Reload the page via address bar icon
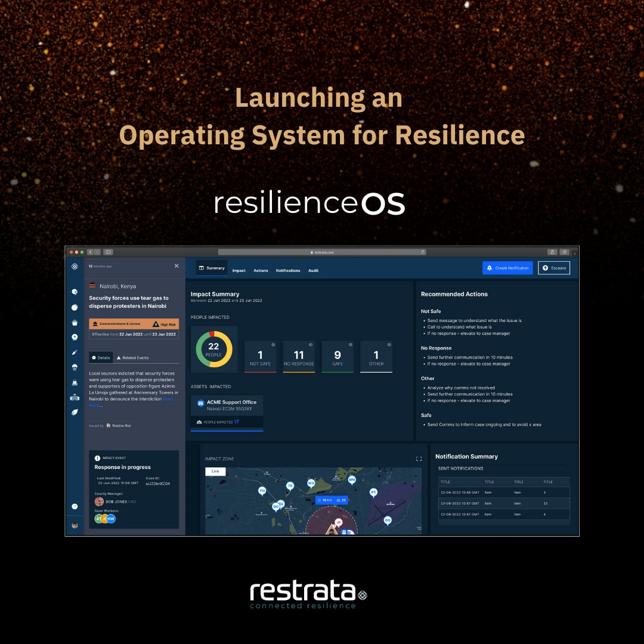The width and height of the screenshot is (644, 644). (423, 252)
